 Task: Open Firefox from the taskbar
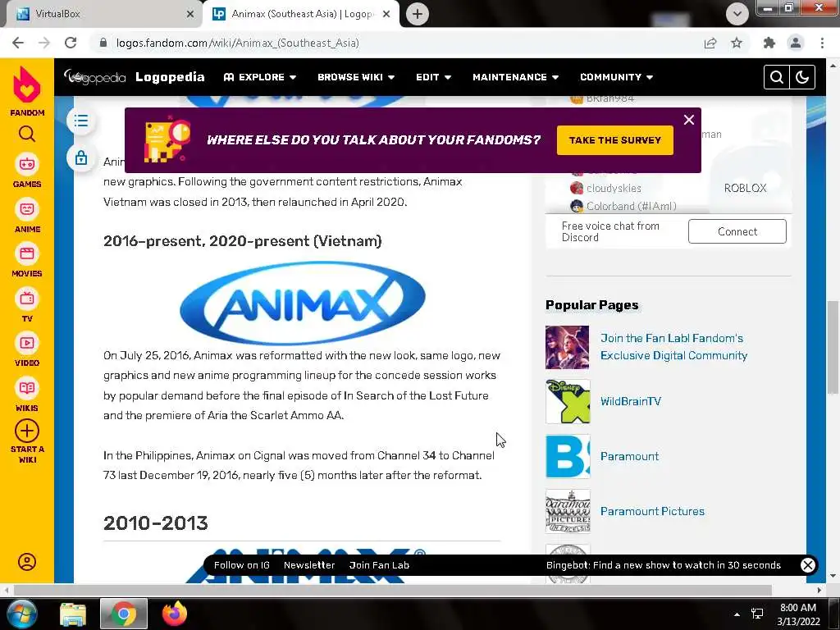point(175,614)
